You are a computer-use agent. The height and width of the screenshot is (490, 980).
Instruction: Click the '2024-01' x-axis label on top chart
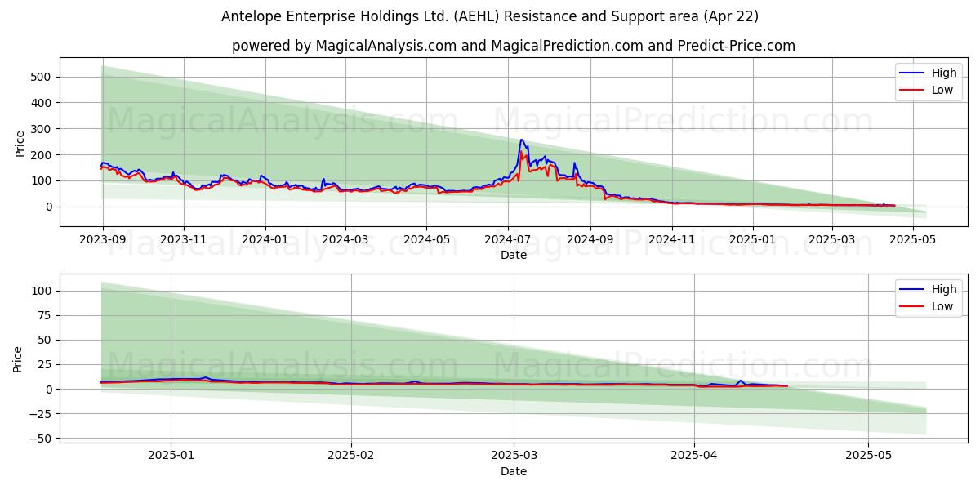click(265, 240)
